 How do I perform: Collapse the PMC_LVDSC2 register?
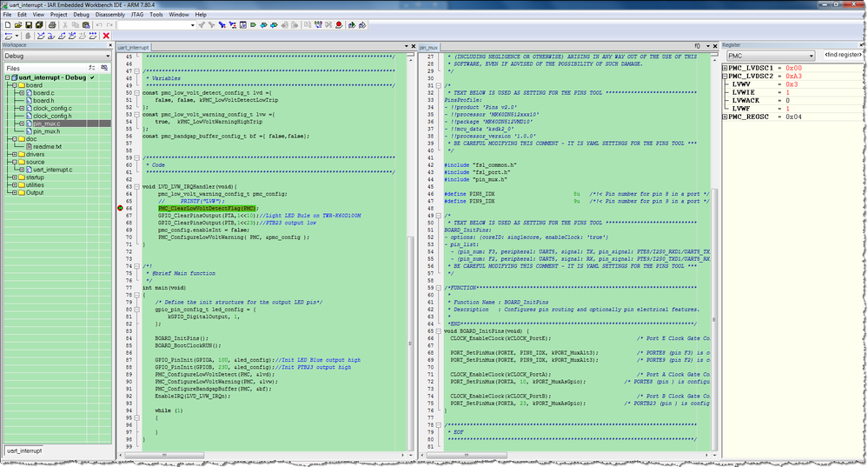click(x=725, y=76)
